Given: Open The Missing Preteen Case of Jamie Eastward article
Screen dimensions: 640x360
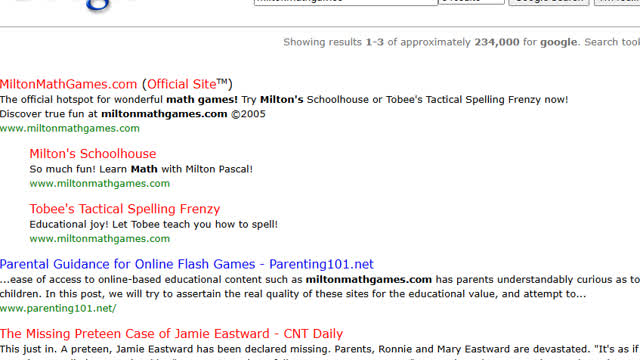Looking at the screenshot, I should click(x=171, y=334).
